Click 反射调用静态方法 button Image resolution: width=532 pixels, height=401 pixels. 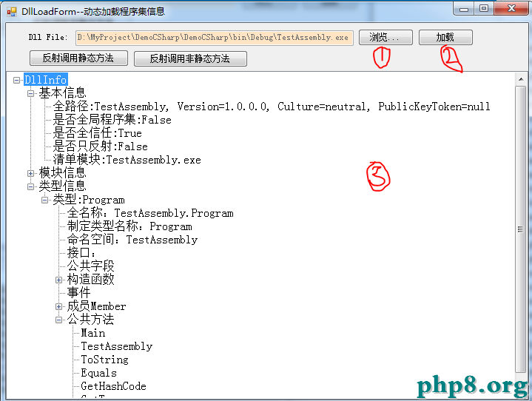point(78,58)
